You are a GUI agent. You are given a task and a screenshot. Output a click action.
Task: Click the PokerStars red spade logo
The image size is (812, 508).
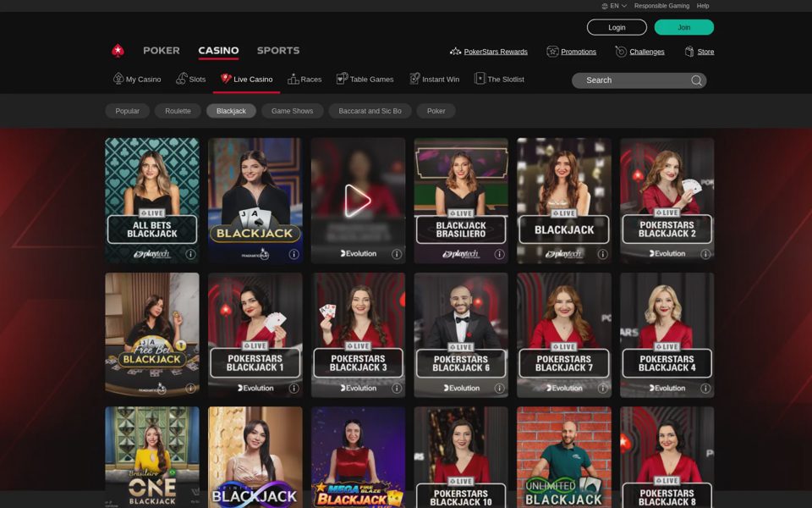(x=118, y=50)
